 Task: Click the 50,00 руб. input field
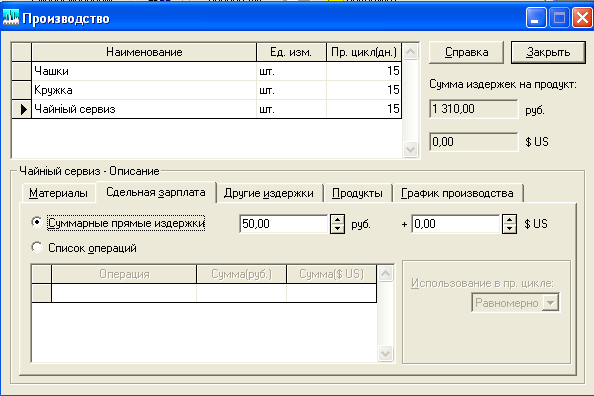(283, 224)
